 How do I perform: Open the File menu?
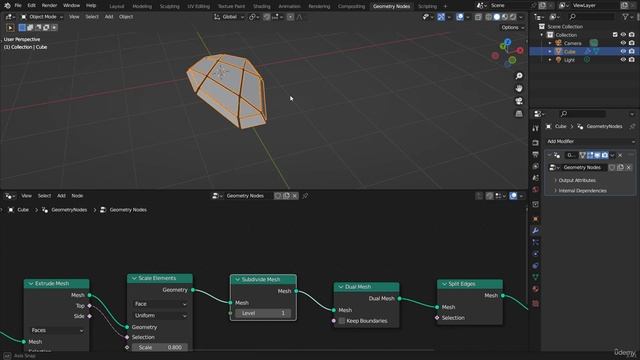(18, 6)
